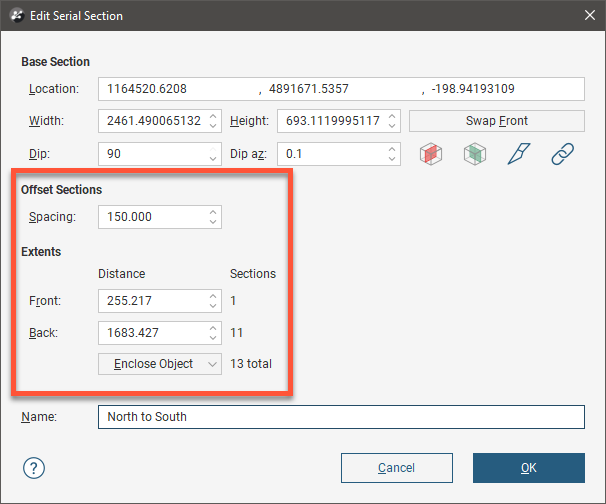606x504 pixels.
Task: Adjust the Front distance stepper
Action: coord(213,300)
